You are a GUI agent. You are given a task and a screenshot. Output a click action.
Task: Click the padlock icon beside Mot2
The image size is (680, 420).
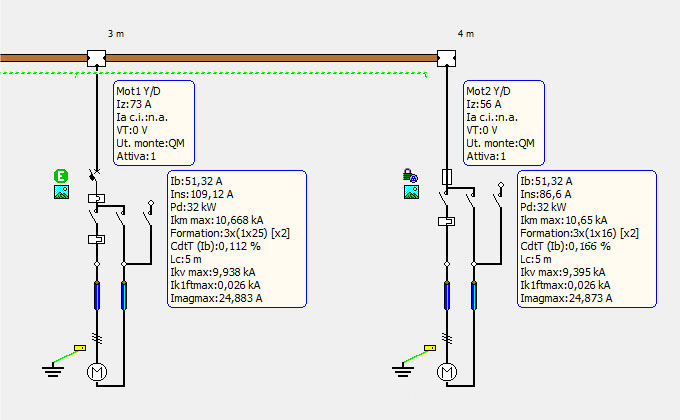coord(410,177)
